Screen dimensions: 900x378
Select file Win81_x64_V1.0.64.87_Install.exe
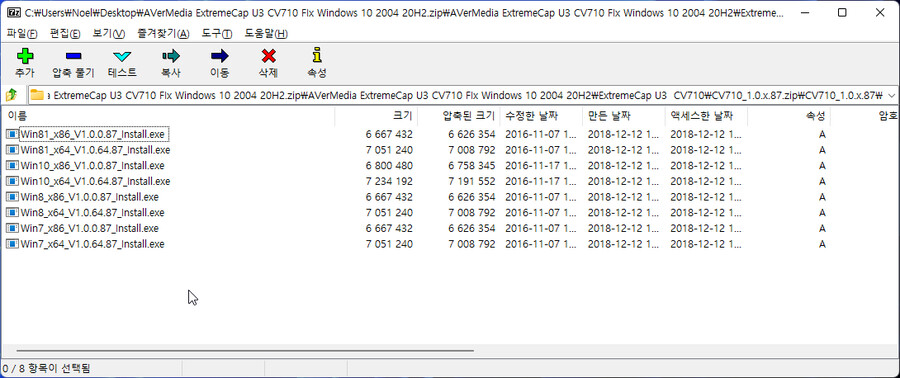[x=95, y=150]
